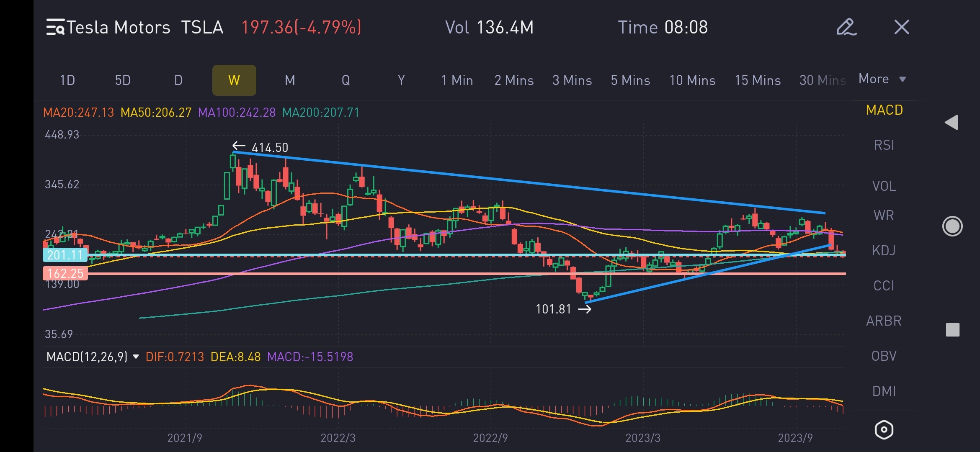Choose the OBV indicator
The image size is (980, 452).
(x=884, y=356)
